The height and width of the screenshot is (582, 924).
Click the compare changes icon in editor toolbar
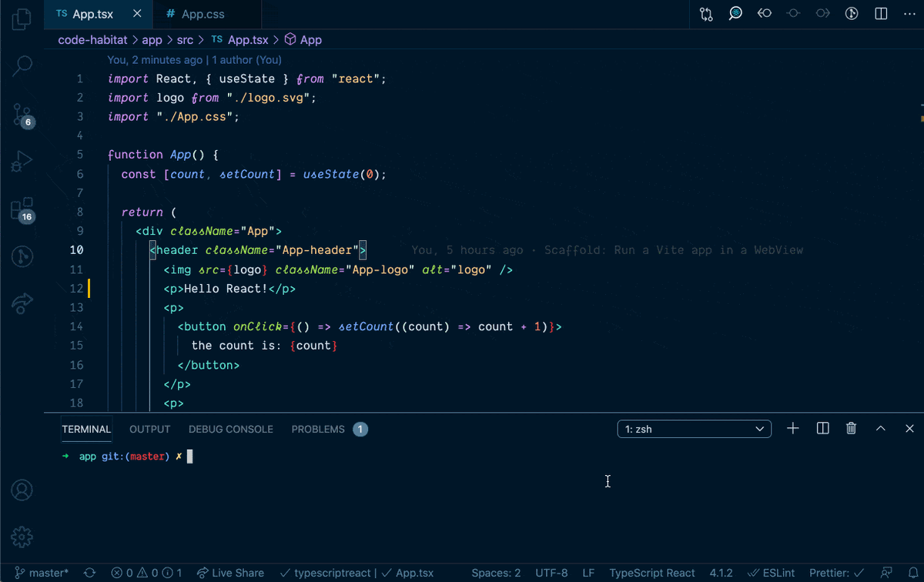pos(706,14)
